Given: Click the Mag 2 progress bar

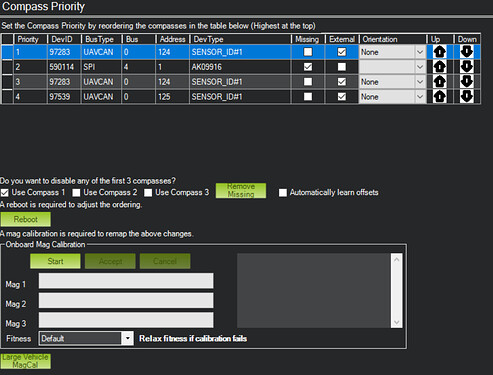Looking at the screenshot, I should tap(126, 300).
